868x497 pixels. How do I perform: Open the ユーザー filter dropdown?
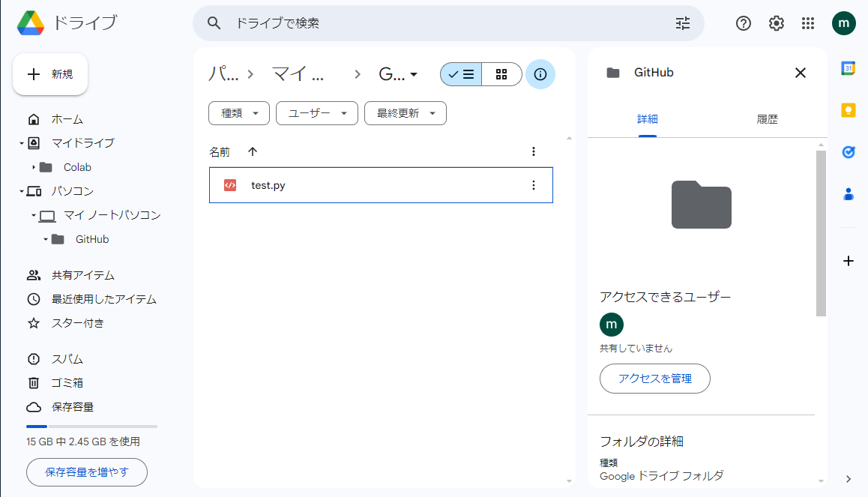[317, 113]
